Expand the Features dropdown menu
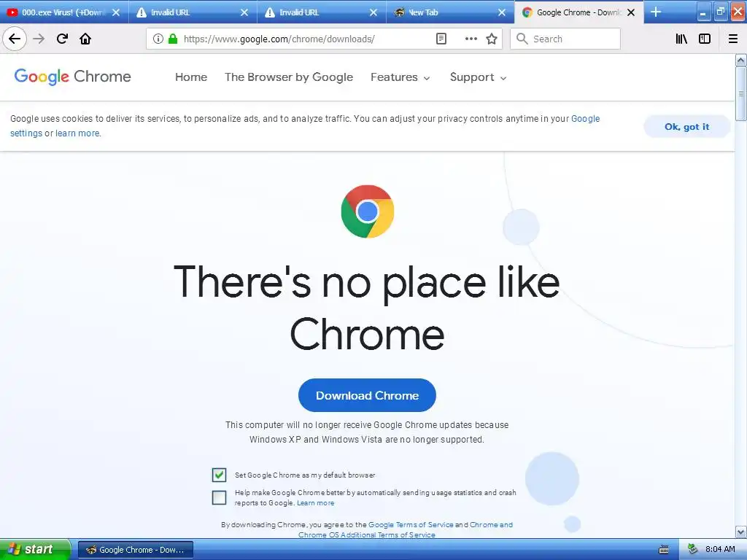Viewport: 747px width, 560px height. coord(400,77)
